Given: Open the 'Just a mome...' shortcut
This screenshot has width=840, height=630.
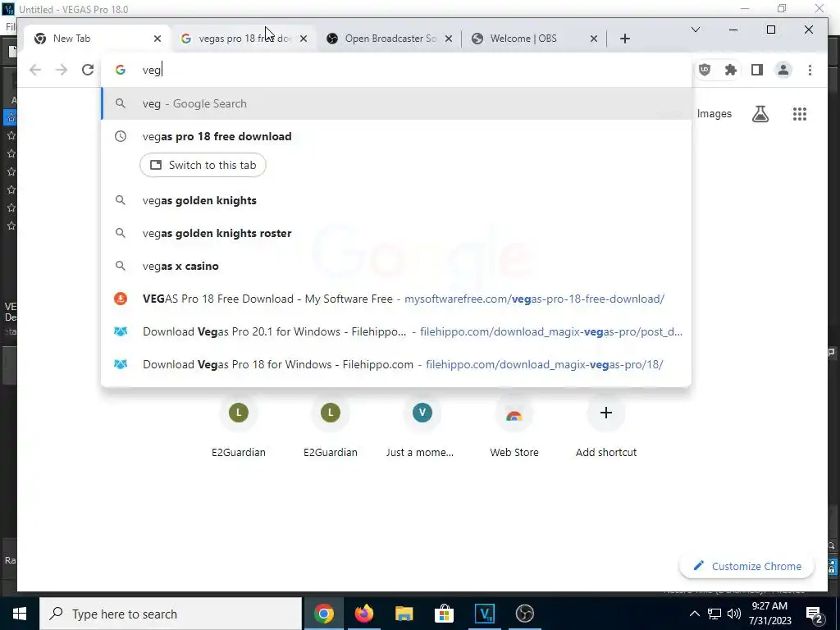Looking at the screenshot, I should [x=422, y=428].
